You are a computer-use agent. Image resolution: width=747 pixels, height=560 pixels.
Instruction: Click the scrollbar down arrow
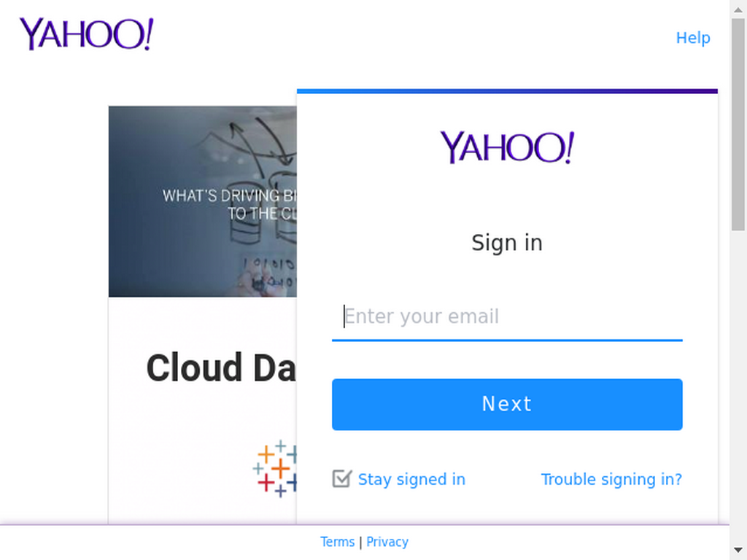pos(738,551)
